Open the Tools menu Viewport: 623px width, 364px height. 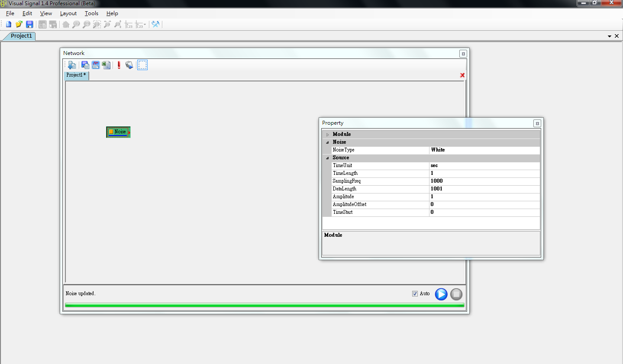pyautogui.click(x=91, y=13)
